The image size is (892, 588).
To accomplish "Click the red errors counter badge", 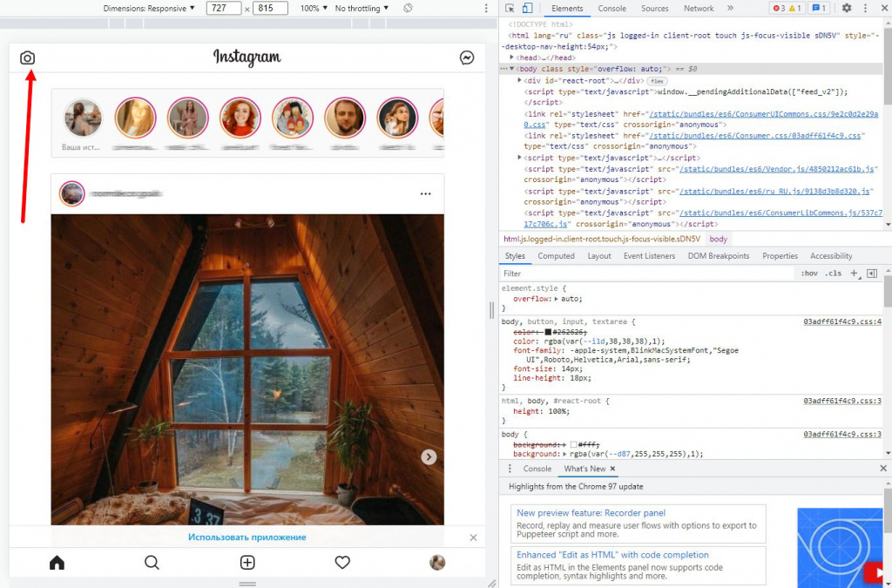I will point(779,9).
